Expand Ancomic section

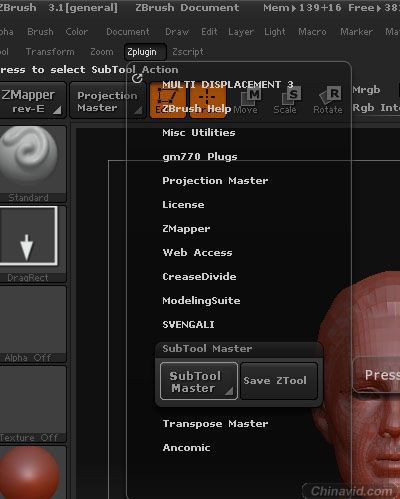186,448
